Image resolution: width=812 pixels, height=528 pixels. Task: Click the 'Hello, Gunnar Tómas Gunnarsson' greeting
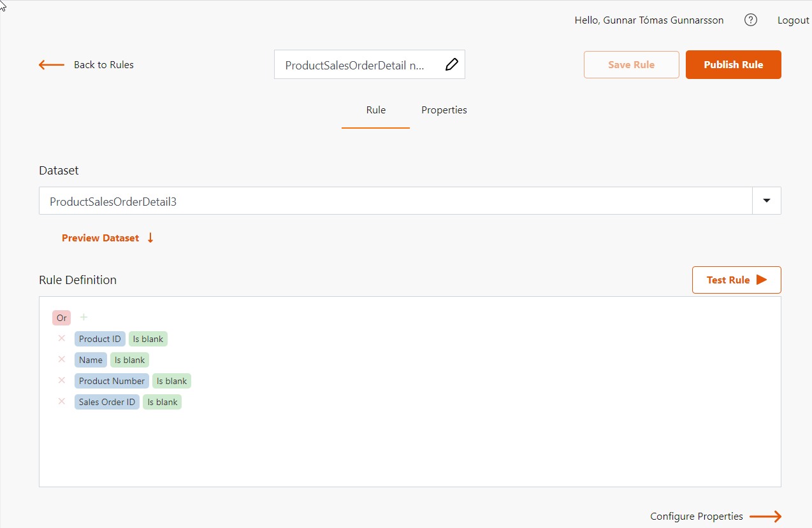649,20
